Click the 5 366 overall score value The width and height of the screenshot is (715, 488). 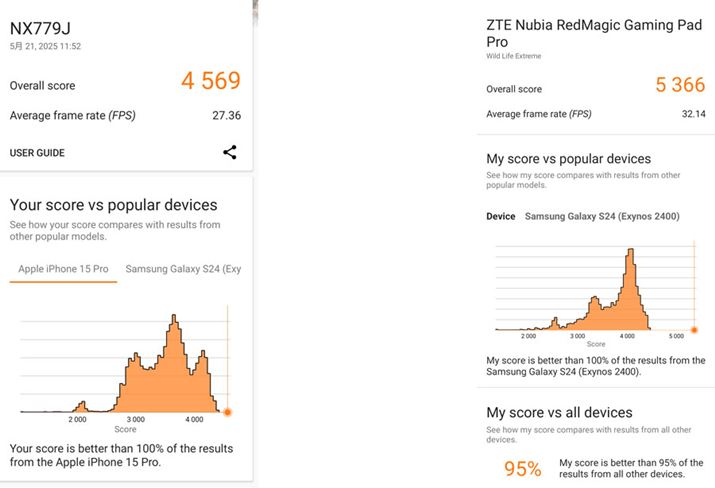click(x=680, y=86)
